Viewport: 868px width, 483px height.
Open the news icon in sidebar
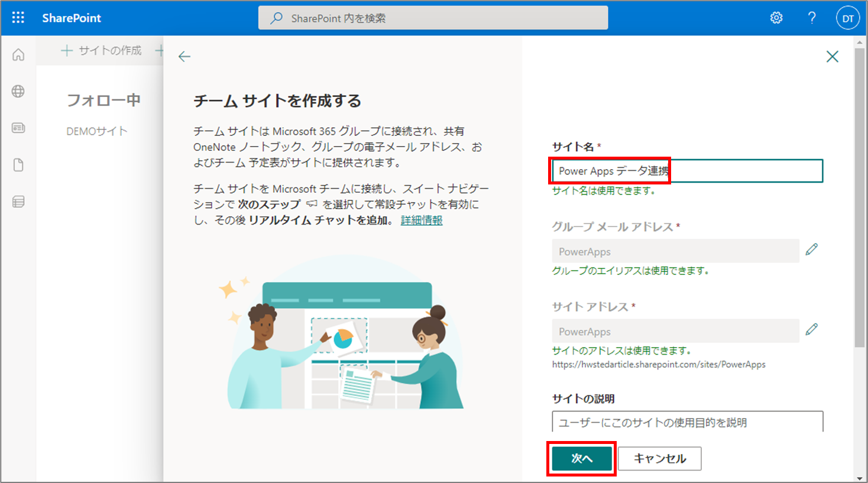18,128
